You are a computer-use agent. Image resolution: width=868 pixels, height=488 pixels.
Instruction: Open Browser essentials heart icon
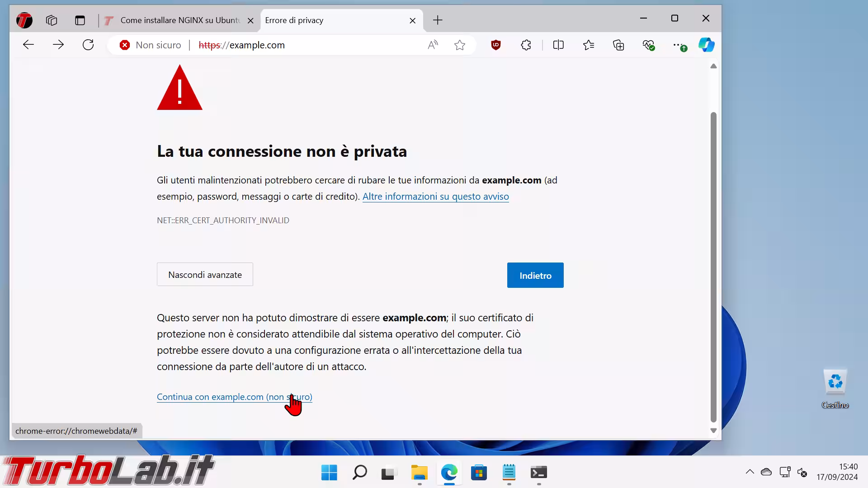pyautogui.click(x=648, y=45)
